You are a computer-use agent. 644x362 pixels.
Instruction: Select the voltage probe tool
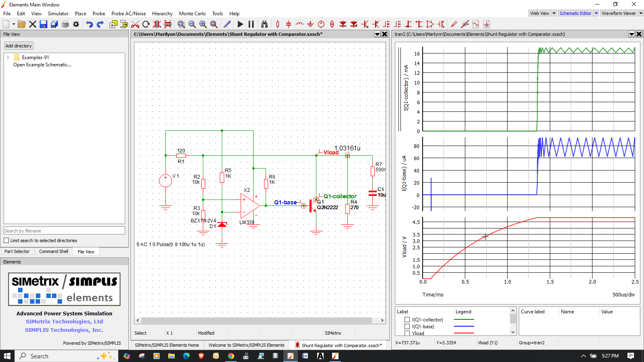(454, 24)
